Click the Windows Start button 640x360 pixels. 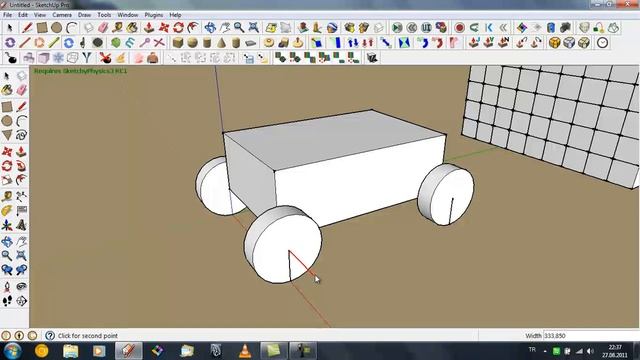click(x=12, y=351)
